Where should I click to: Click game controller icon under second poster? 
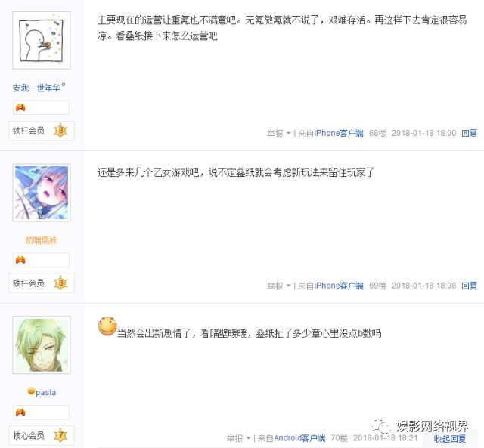(20, 260)
